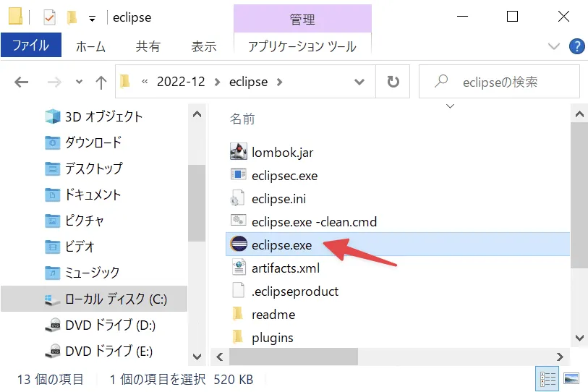Screen dimensions: 588x392
Task: Go up one folder level
Action: tap(101, 82)
